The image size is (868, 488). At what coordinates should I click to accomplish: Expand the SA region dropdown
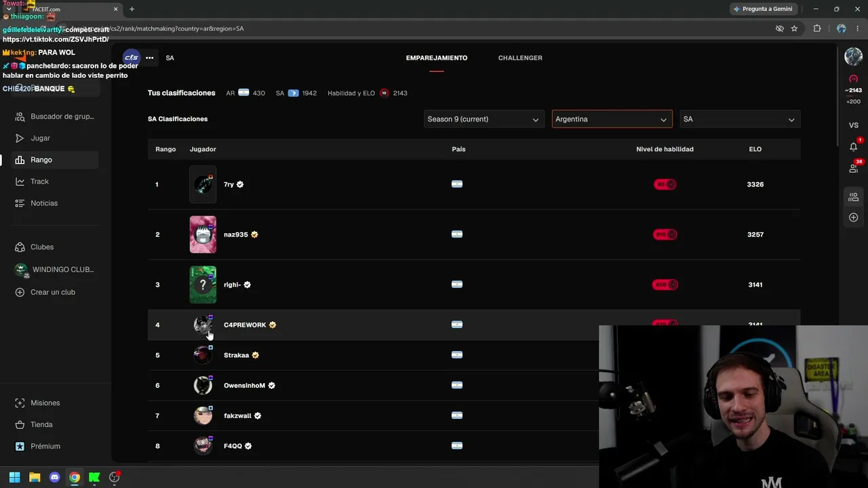click(740, 119)
